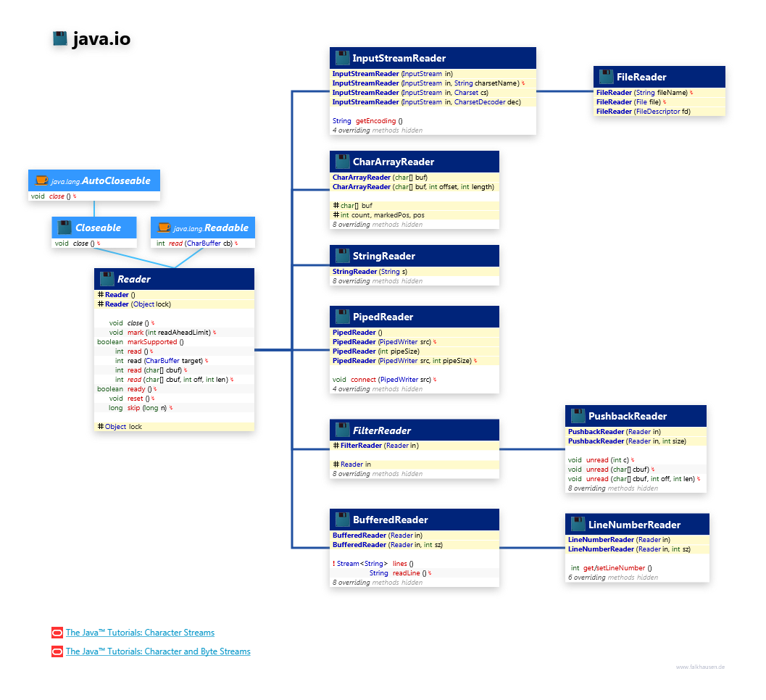The image size is (766, 700).
Task: Open The Java Tutorials: Character Streams link
Action: tap(140, 633)
